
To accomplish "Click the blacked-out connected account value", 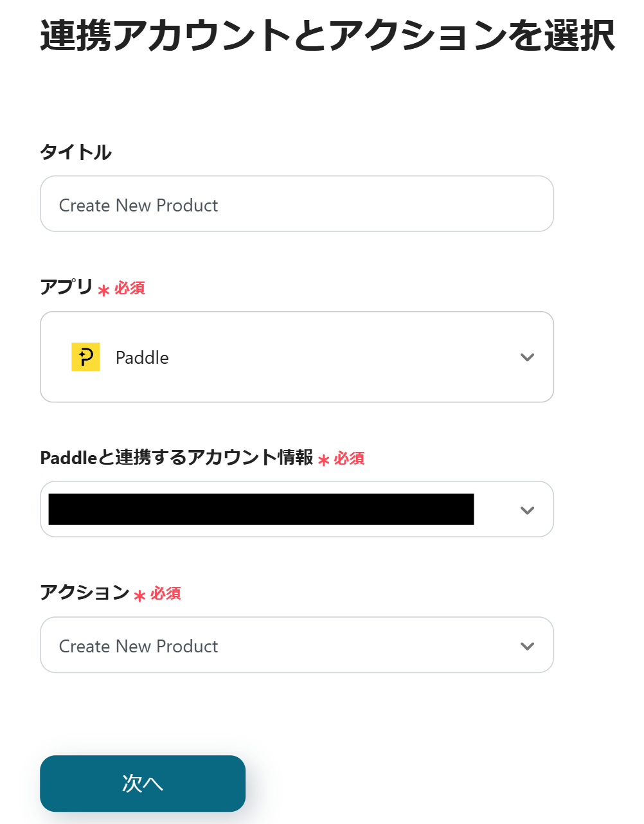I will [261, 509].
